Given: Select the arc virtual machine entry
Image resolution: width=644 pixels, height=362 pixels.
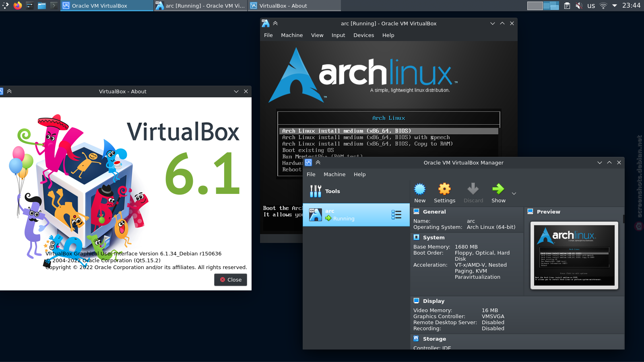Looking at the screenshot, I should 356,215.
